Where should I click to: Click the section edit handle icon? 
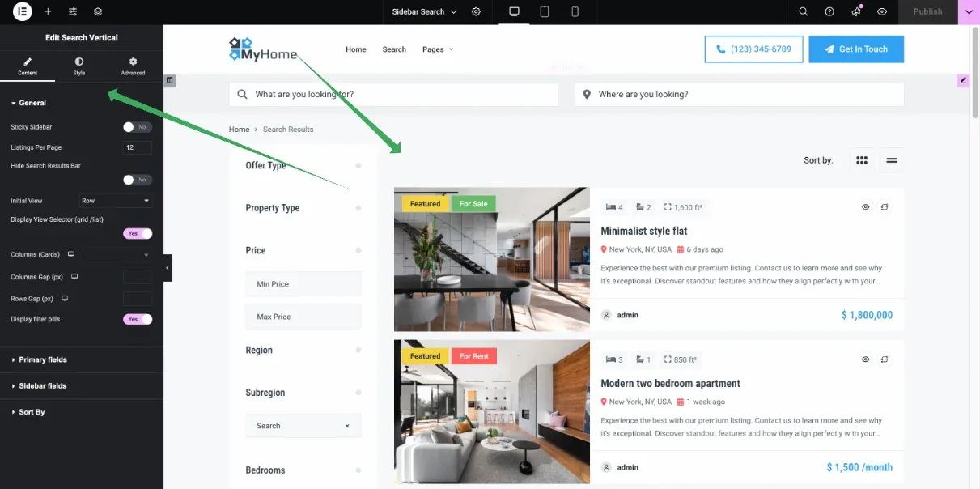click(x=170, y=80)
